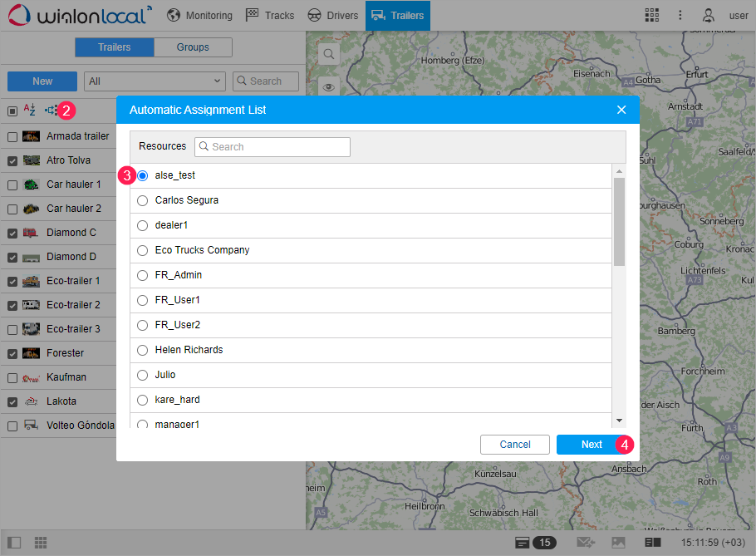Viewport: 756px width, 556px height.
Task: Click the Lakota trailer icon
Action: (32, 401)
